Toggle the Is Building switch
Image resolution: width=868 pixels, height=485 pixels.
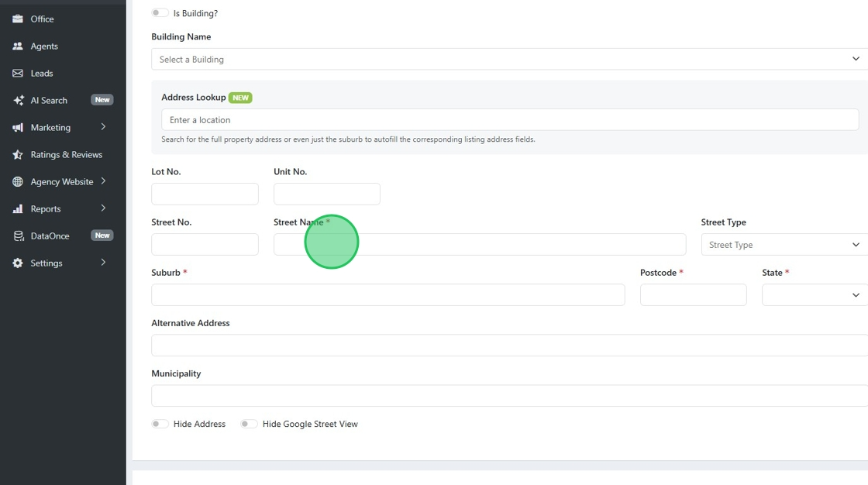160,13
